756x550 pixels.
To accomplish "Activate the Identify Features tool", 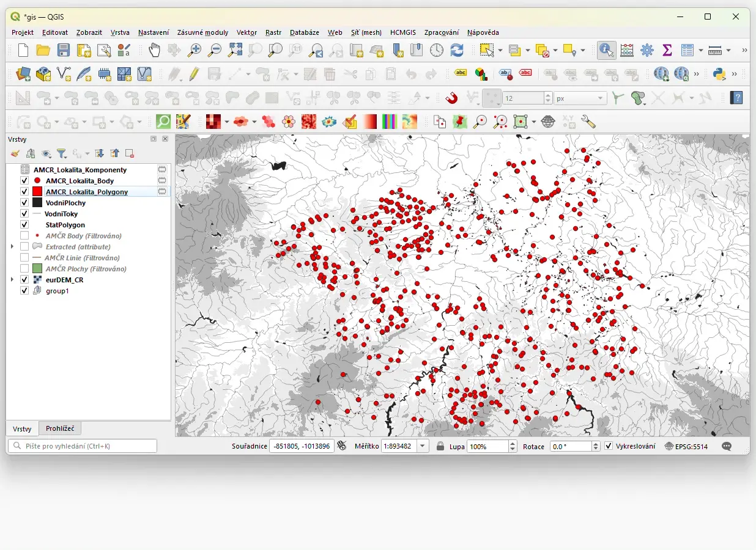I will 606,50.
